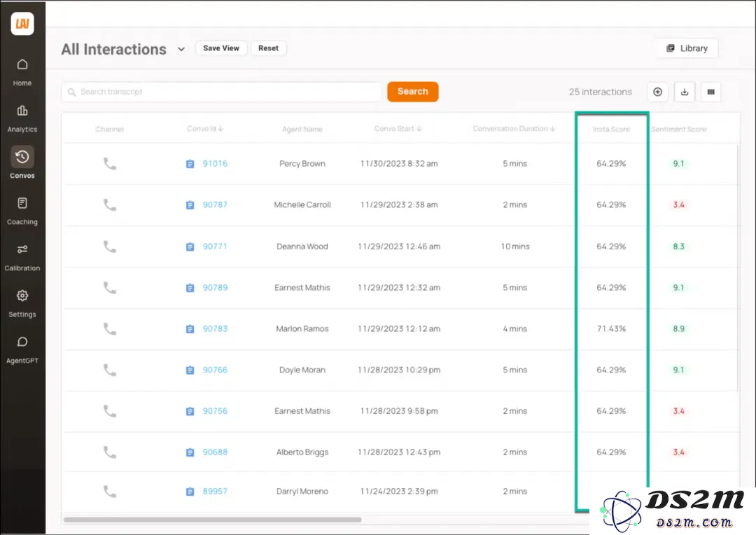The height and width of the screenshot is (535, 756).
Task: Go to Home in sidebar
Action: 22,72
